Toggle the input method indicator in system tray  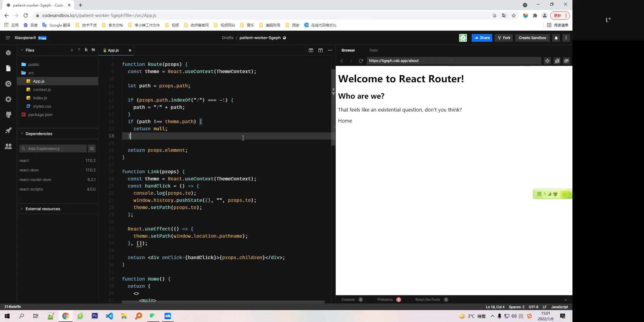tap(521, 316)
